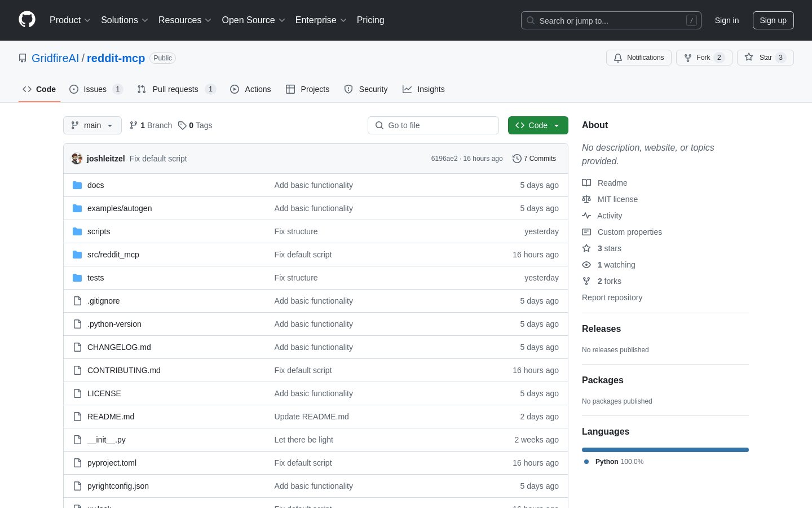Click the Activity pulse icon
812x508 pixels.
point(586,216)
